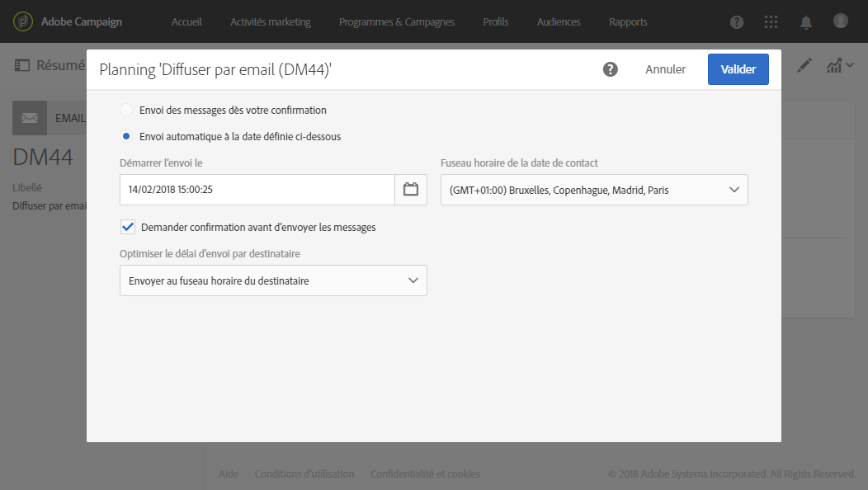Open the reports chart icon dropdown
The image size is (868, 490).
click(839, 65)
